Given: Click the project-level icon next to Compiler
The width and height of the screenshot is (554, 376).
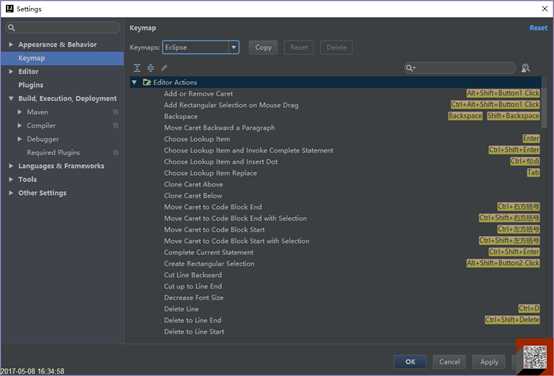Looking at the screenshot, I should 116,125.
